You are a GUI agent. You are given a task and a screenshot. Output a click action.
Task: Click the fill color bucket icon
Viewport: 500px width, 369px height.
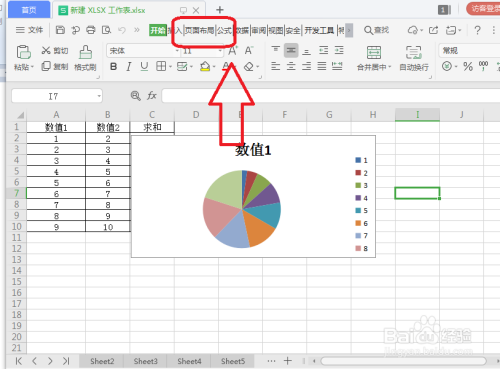click(205, 66)
